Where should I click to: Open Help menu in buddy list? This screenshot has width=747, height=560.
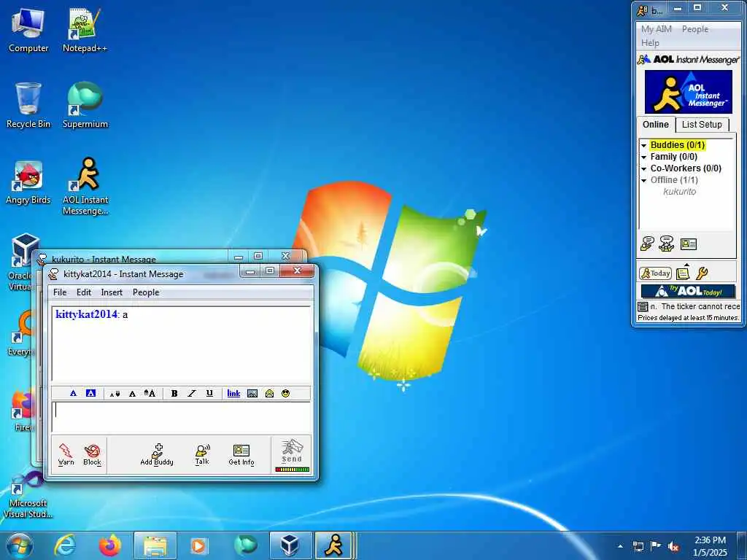coord(650,43)
